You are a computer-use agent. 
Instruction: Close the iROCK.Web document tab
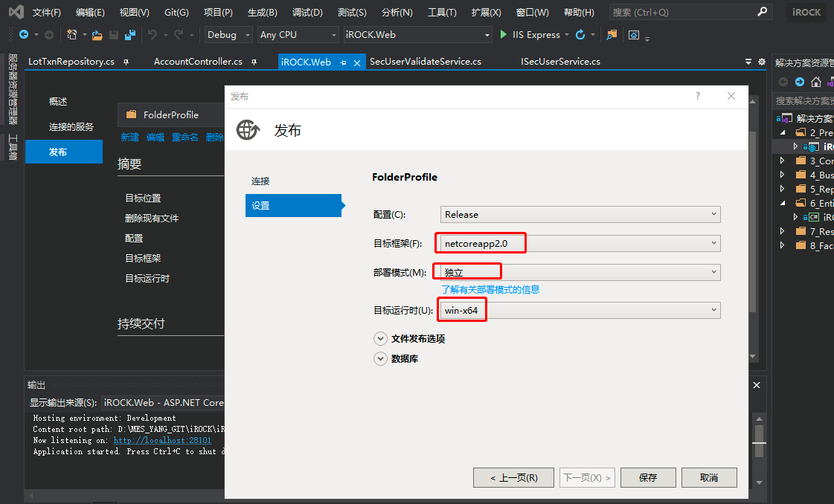[x=357, y=62]
